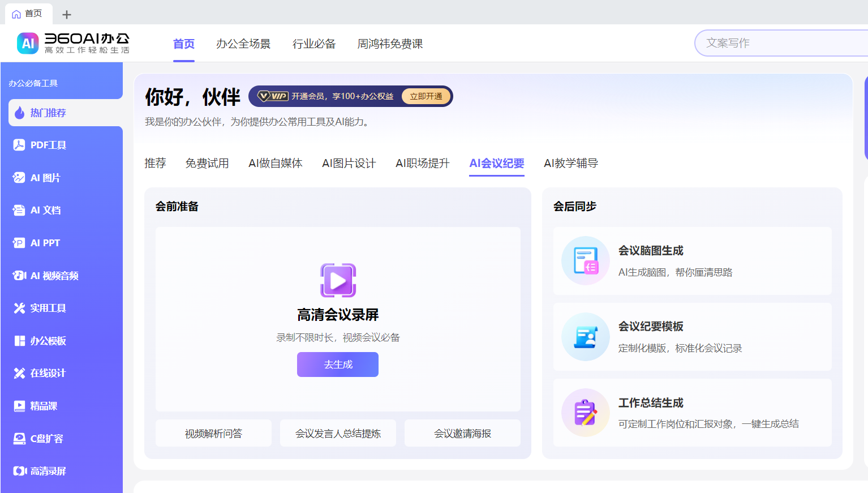Open the 办公全场景 navigation menu
The width and height of the screenshot is (868, 493).
tap(243, 44)
